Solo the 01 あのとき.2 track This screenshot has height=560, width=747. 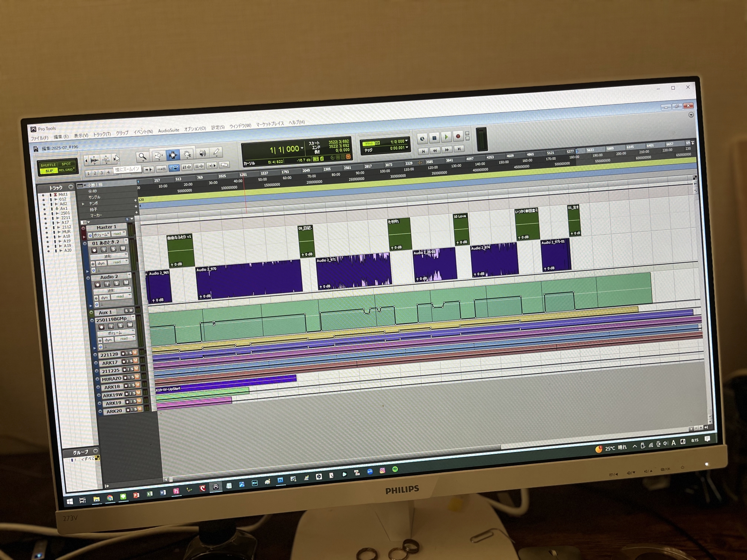(x=114, y=249)
